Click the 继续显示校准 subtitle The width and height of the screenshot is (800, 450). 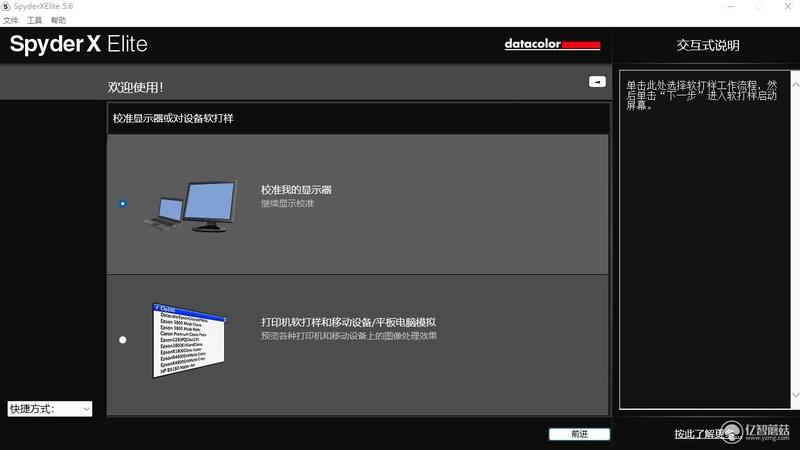tap(287, 204)
